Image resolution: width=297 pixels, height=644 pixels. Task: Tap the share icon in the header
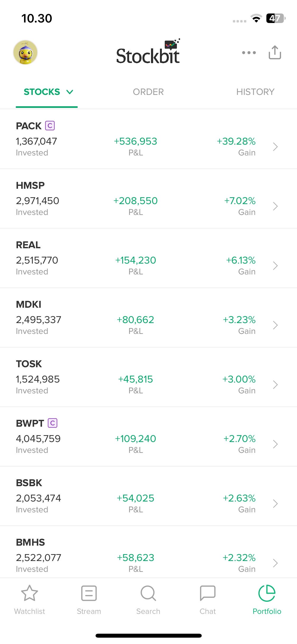point(275,52)
